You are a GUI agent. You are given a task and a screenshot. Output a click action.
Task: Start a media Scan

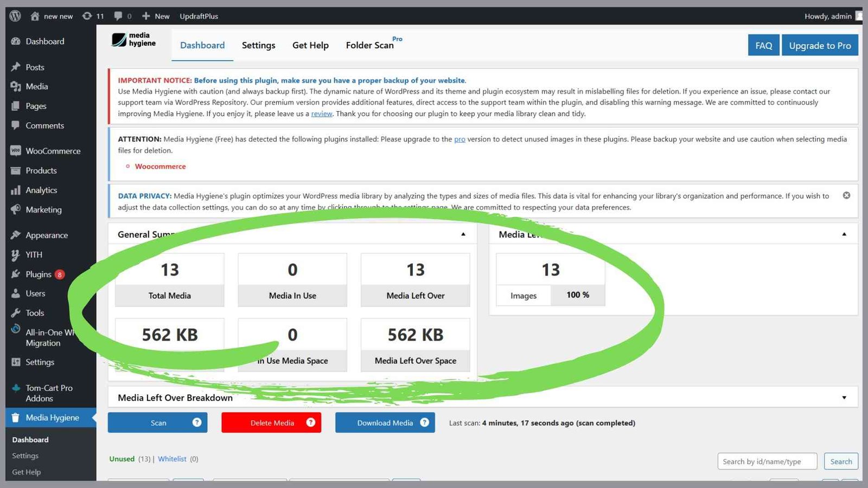(x=158, y=422)
